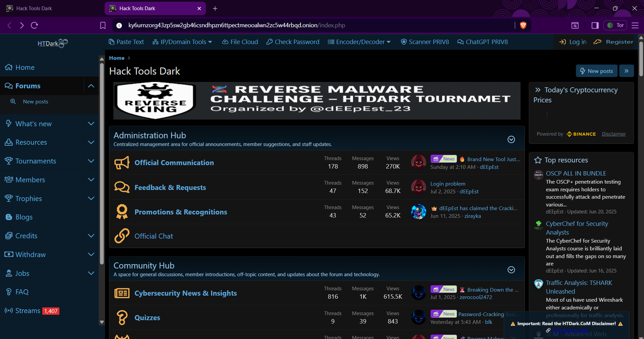Open Scanner PRIV8 in top navigation

tap(425, 42)
